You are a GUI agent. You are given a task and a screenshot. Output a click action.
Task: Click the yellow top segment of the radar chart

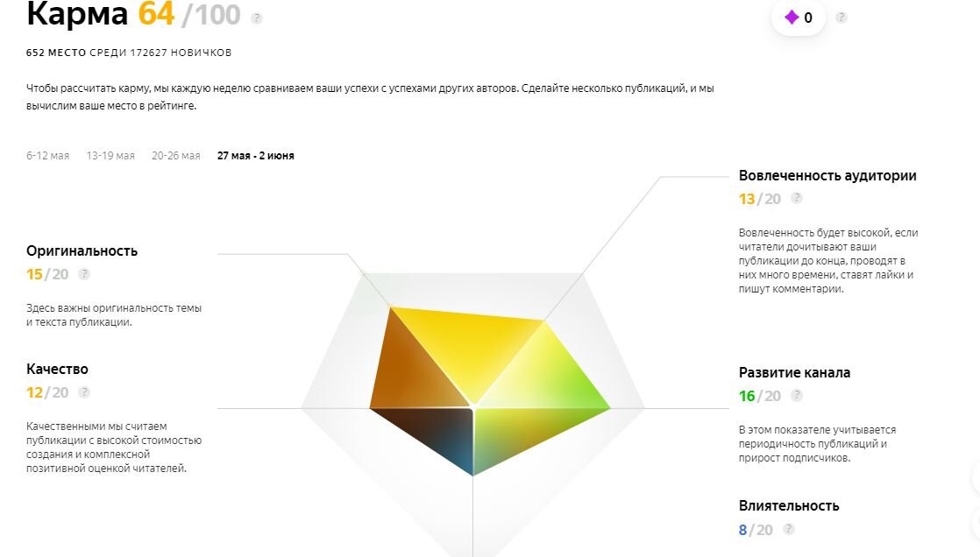click(x=469, y=342)
